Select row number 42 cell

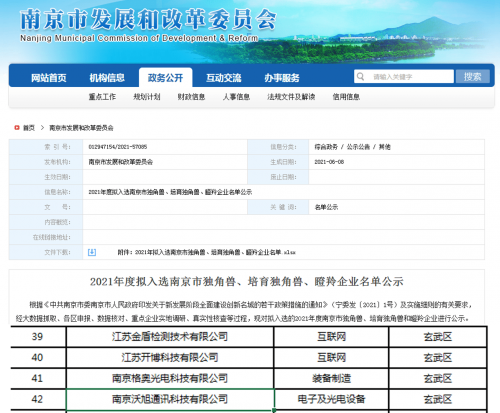[x=38, y=399]
